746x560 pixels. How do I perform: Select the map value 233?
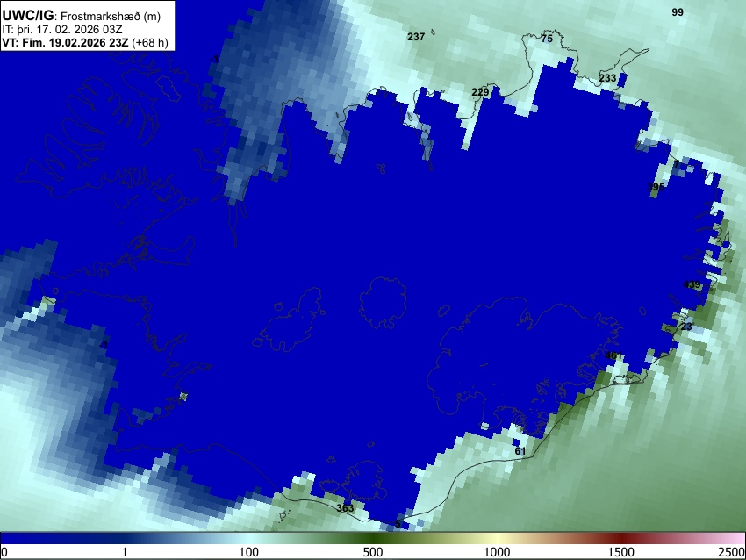click(607, 77)
